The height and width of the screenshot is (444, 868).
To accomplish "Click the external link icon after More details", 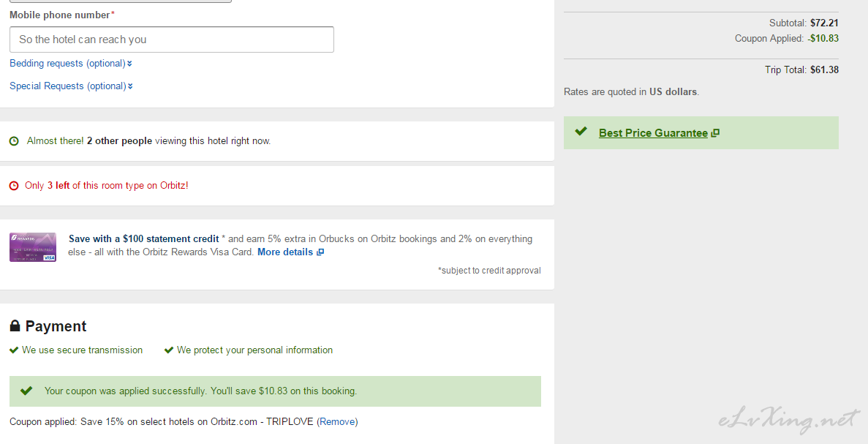I will click(320, 252).
